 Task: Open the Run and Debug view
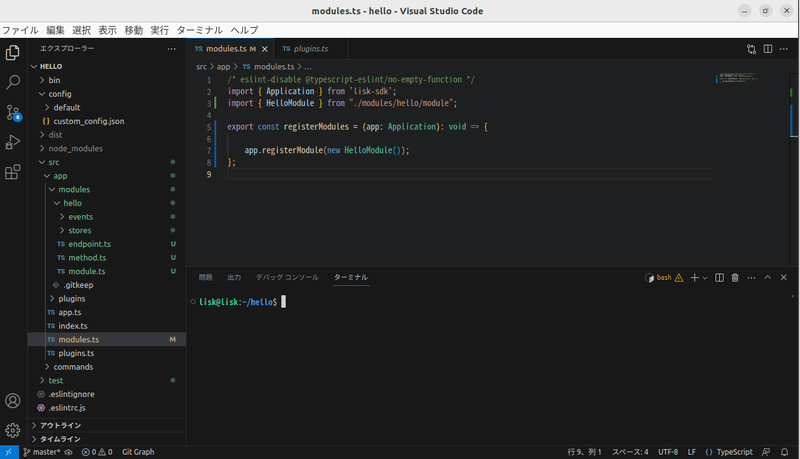13,142
